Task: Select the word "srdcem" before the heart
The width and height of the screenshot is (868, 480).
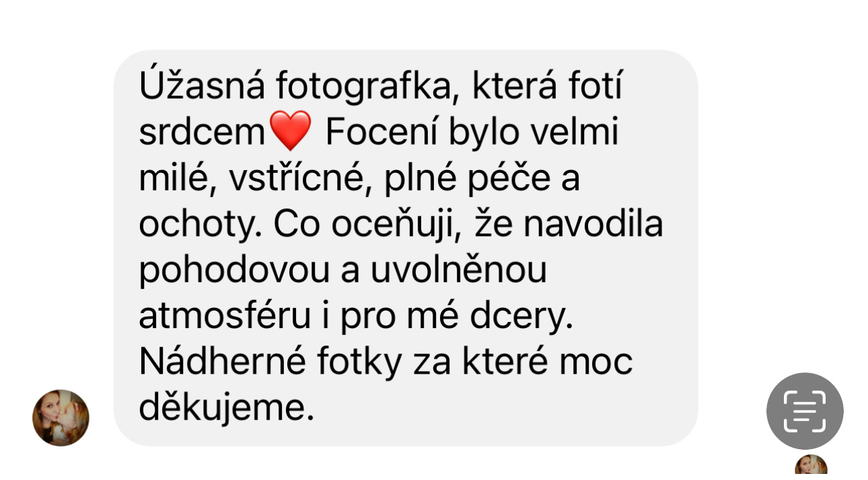Action: point(203,133)
